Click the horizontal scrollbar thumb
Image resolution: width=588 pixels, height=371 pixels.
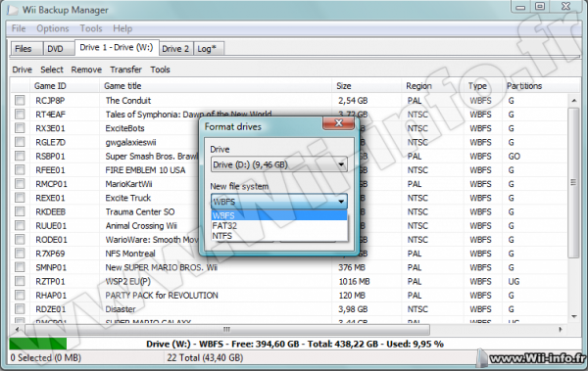tap(227, 330)
